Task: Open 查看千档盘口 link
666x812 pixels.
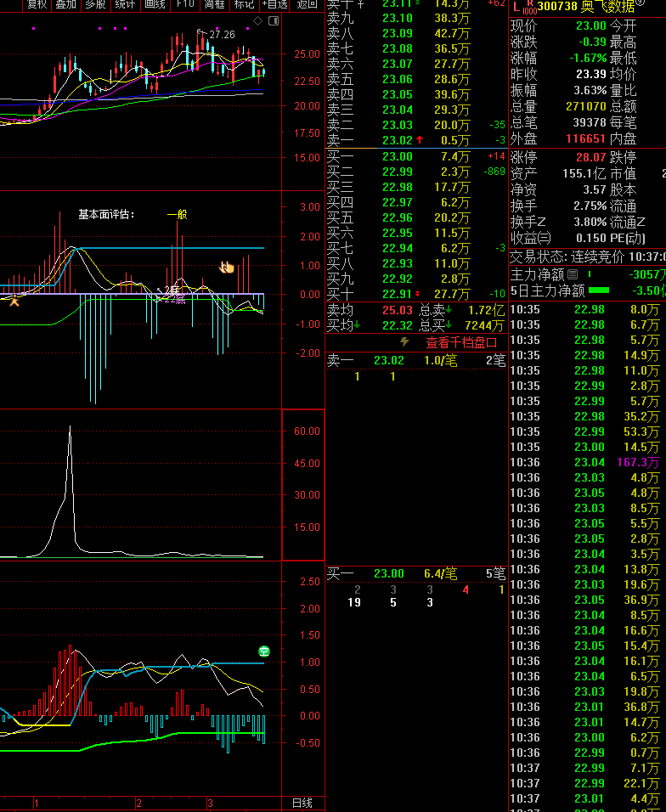Action: [461, 342]
